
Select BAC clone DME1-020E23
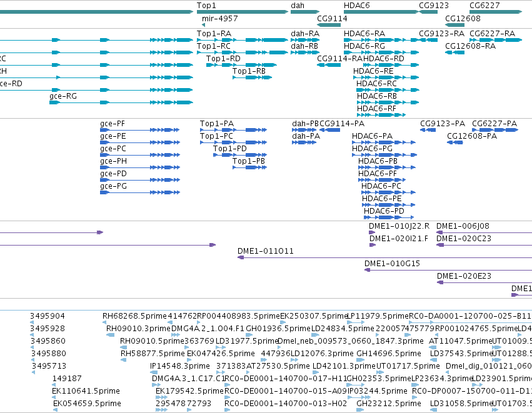(484, 282)
